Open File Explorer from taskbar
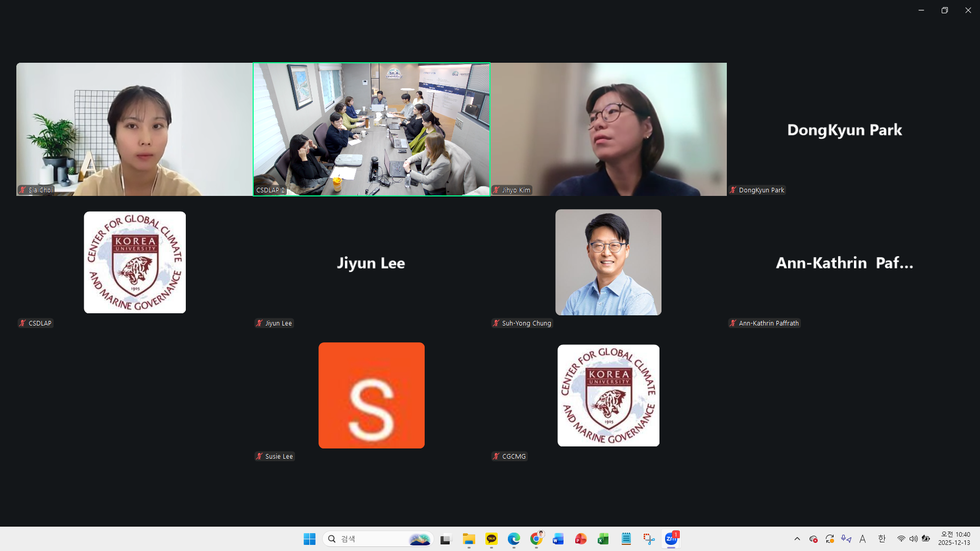 coord(469,539)
